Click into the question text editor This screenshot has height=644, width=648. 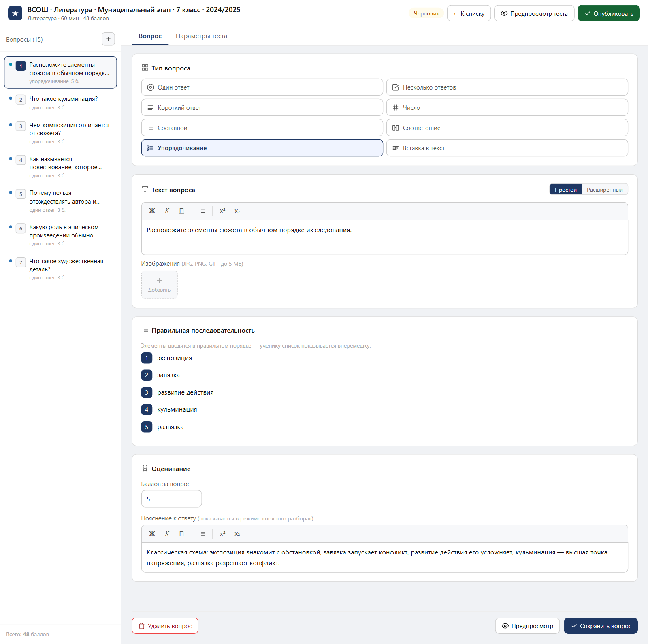tap(384, 237)
